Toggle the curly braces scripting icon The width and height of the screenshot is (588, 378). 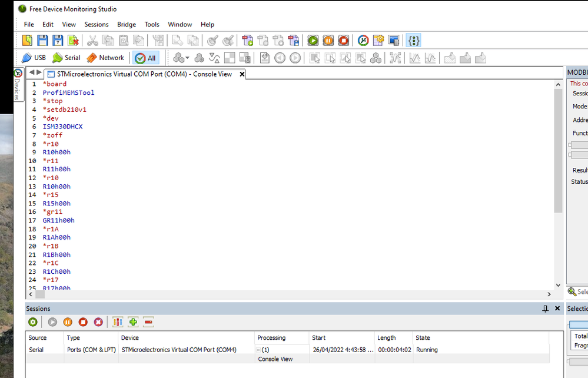click(414, 40)
